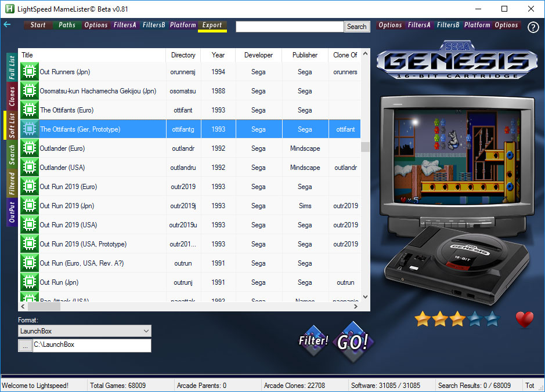Image resolution: width=545 pixels, height=392 pixels.
Task: Open the left Platform tab
Action: pos(183,25)
